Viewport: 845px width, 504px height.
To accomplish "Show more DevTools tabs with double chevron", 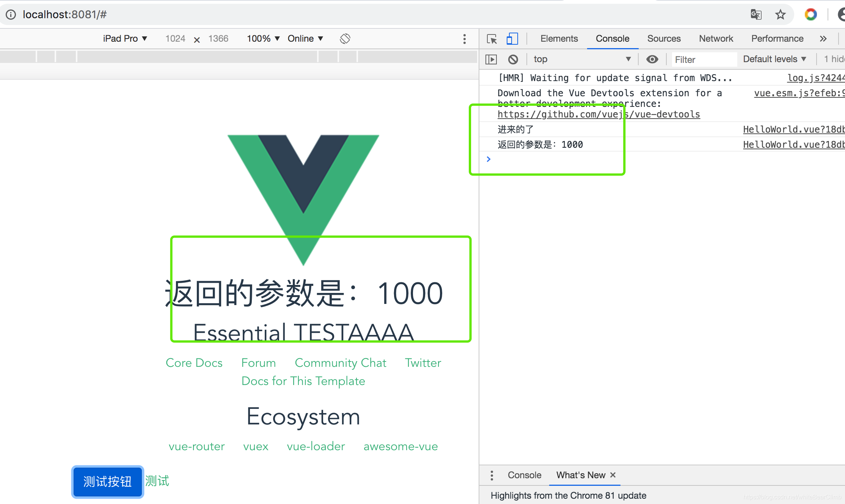I will coord(823,39).
